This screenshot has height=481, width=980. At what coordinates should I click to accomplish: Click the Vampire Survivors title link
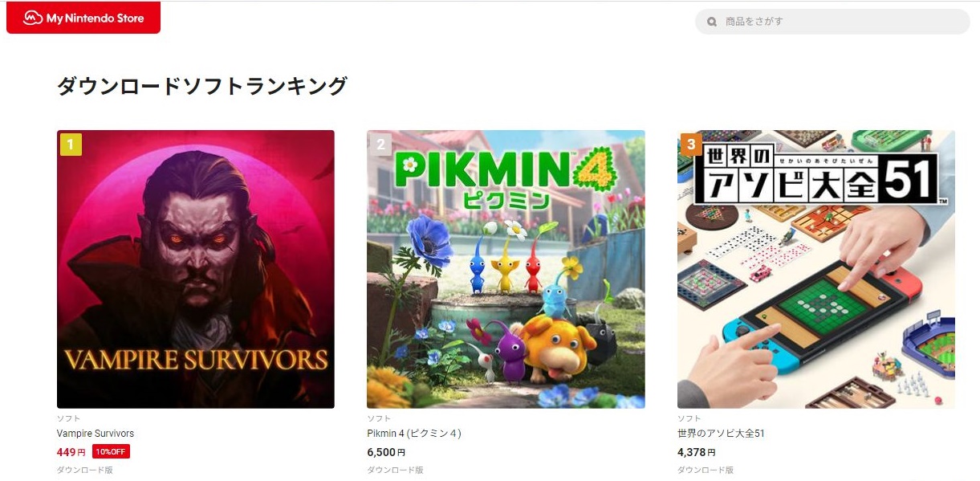pyautogui.click(x=96, y=434)
